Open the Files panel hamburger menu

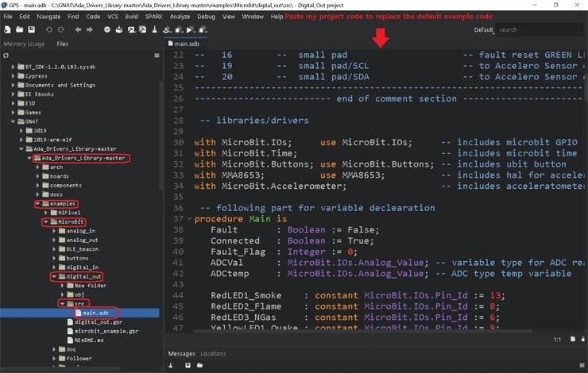click(156, 56)
